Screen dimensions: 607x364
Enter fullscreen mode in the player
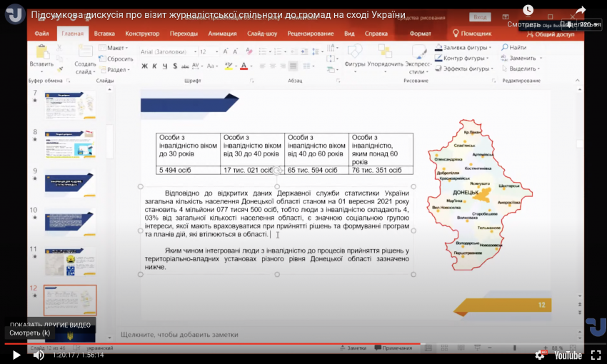(596, 355)
